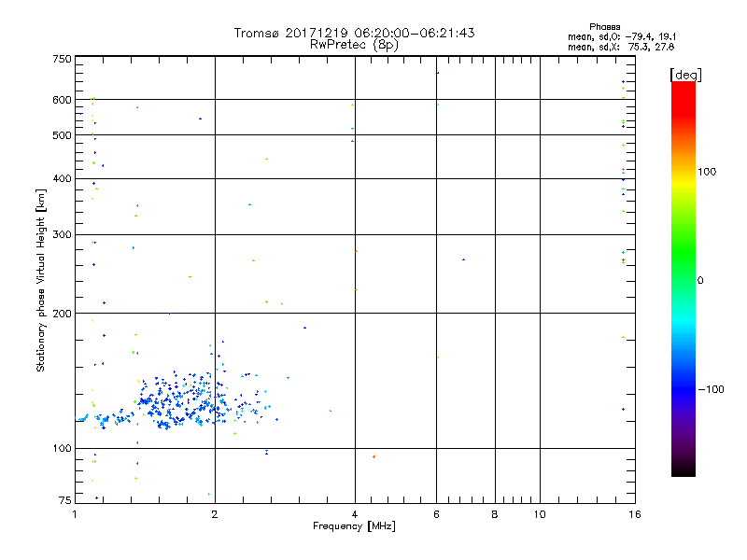This screenshot has width=747, height=560.
Task: Click the 'Frequency [MHz]' axis label
Action: (354, 526)
